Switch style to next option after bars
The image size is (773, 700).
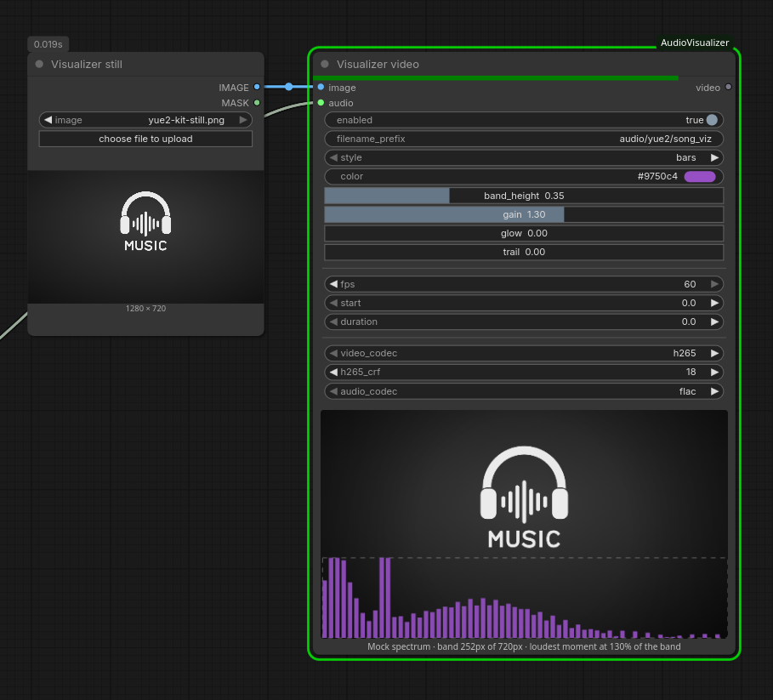(x=714, y=157)
